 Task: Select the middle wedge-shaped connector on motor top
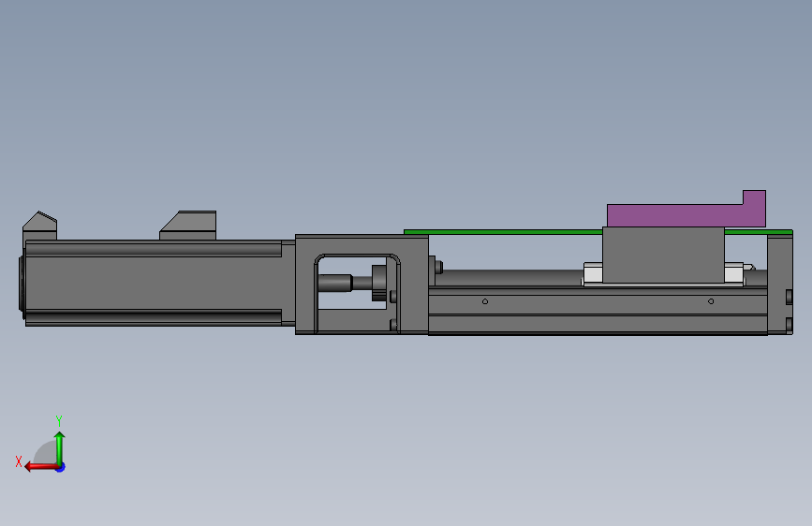click(x=188, y=226)
